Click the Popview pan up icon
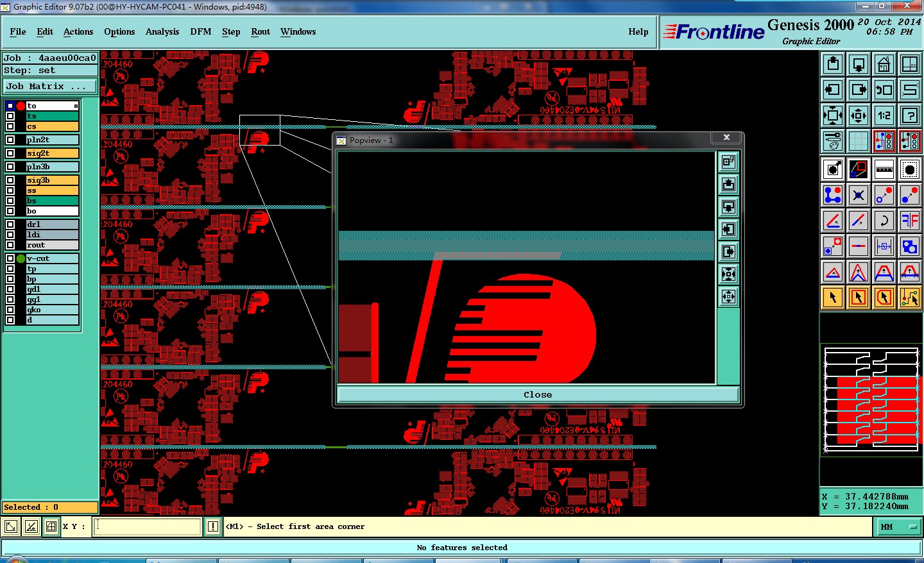The image size is (924, 563). tap(728, 185)
